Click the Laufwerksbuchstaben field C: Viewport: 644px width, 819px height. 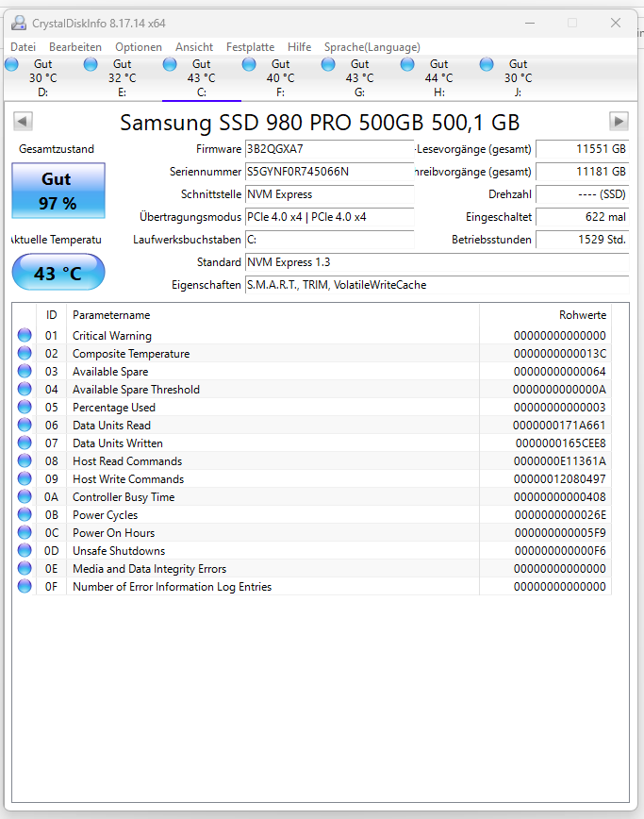329,240
